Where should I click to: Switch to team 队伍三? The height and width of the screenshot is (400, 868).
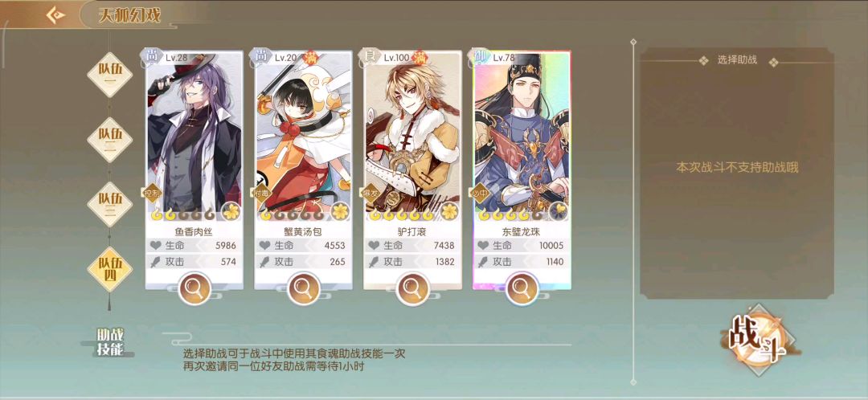coord(109,204)
